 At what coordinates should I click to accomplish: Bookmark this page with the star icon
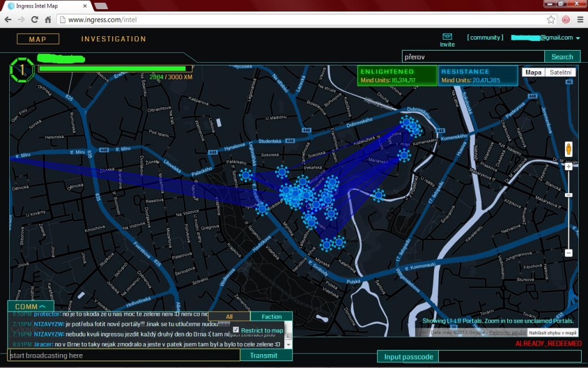[551, 20]
